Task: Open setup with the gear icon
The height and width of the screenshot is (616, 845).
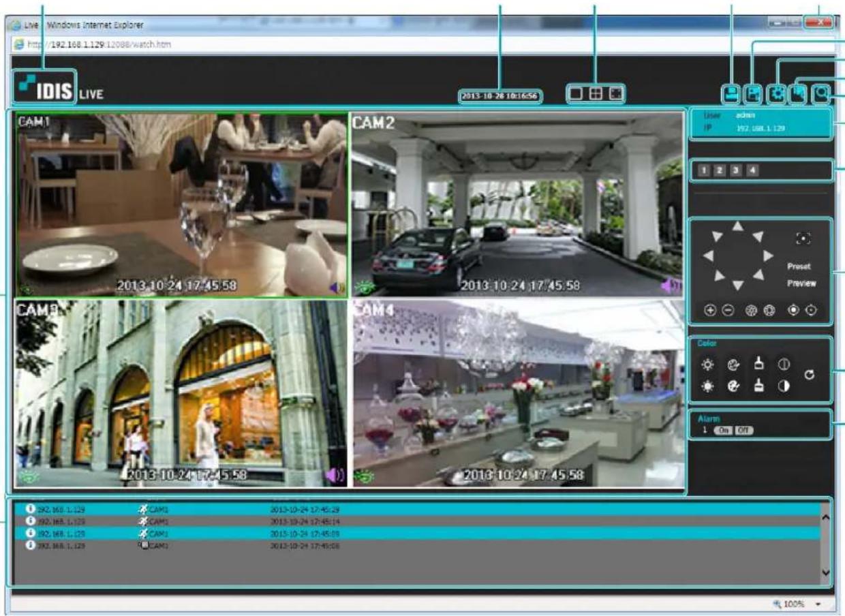Action: (777, 93)
